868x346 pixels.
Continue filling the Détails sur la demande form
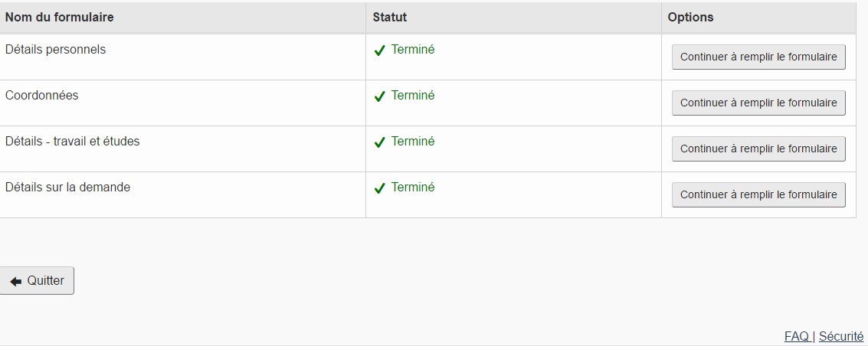click(758, 194)
